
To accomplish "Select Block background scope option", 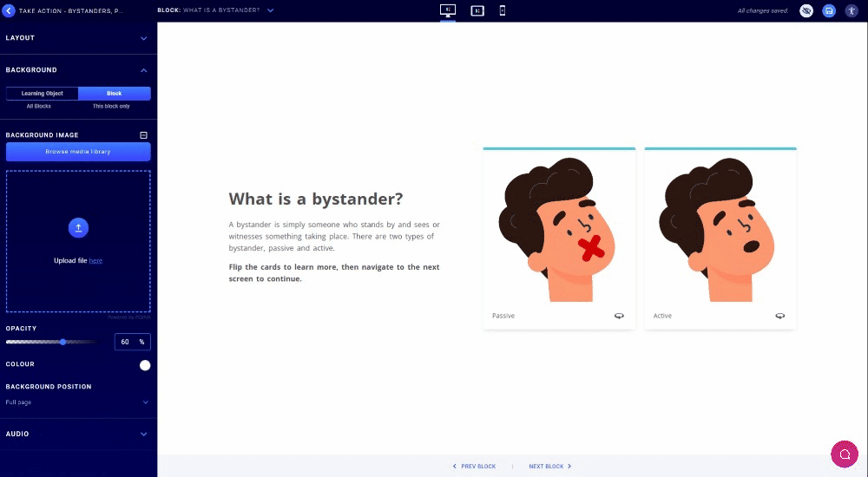I will pyautogui.click(x=114, y=94).
